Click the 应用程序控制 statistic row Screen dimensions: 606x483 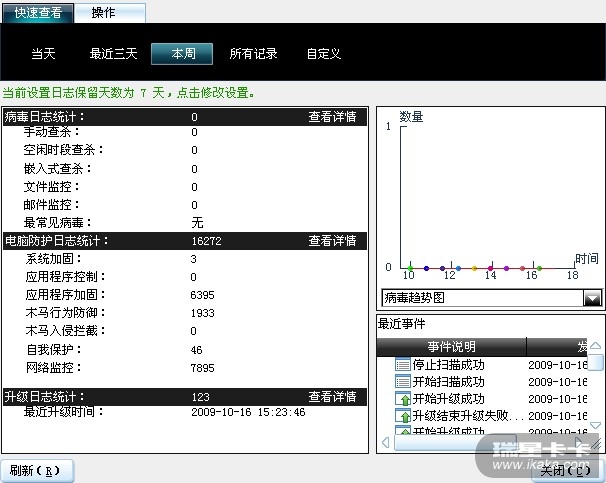(185, 277)
